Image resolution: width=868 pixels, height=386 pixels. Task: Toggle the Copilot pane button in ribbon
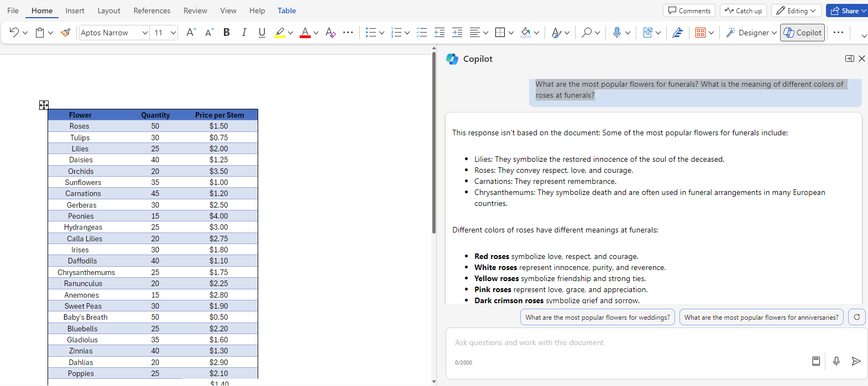[x=803, y=33]
